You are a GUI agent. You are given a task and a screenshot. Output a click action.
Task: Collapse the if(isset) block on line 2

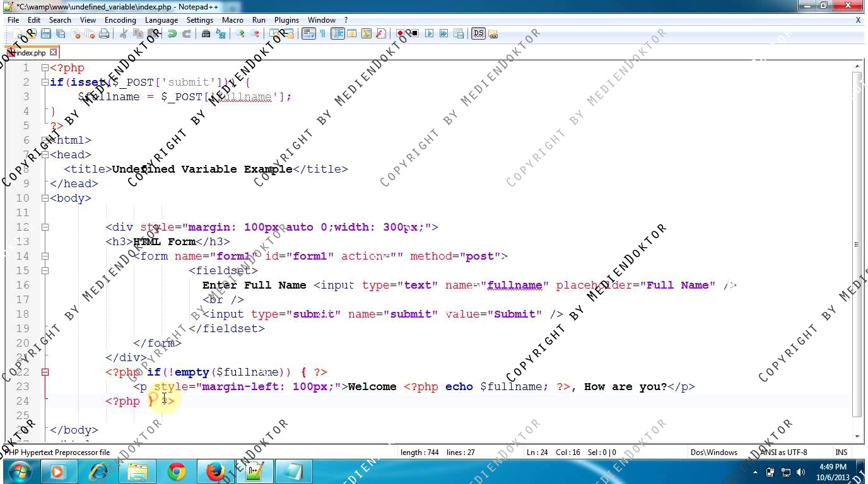point(45,82)
